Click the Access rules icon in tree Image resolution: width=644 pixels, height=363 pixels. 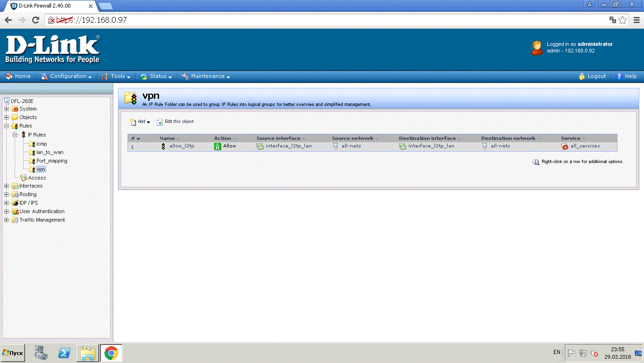coord(24,178)
